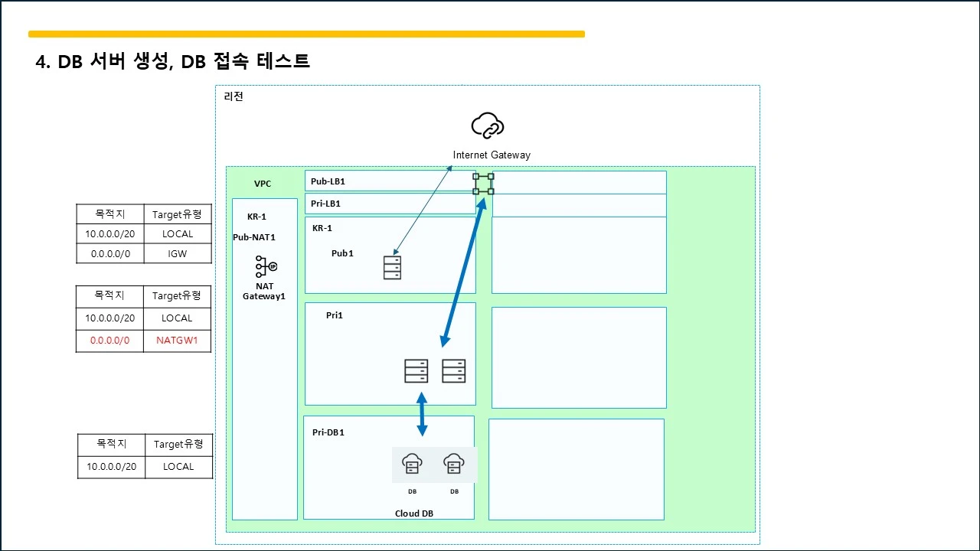Select the 'KR-1' label above Pub1

tap(322, 228)
